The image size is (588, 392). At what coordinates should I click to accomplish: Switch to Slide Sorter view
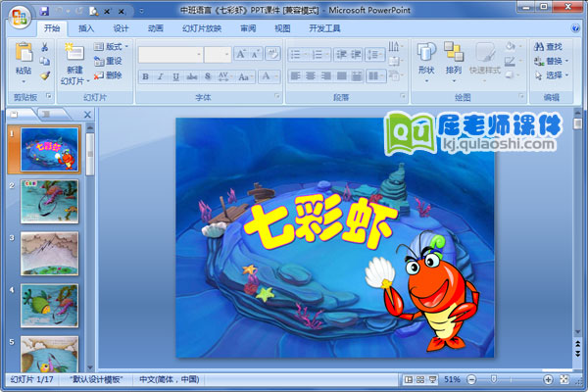(x=420, y=379)
